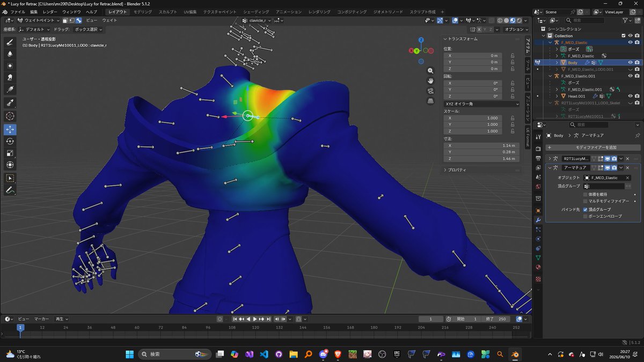Screen dimensions: 644x362
Task: Open the Tool properties tab wrench-screwdriver icon
Action: point(538,137)
